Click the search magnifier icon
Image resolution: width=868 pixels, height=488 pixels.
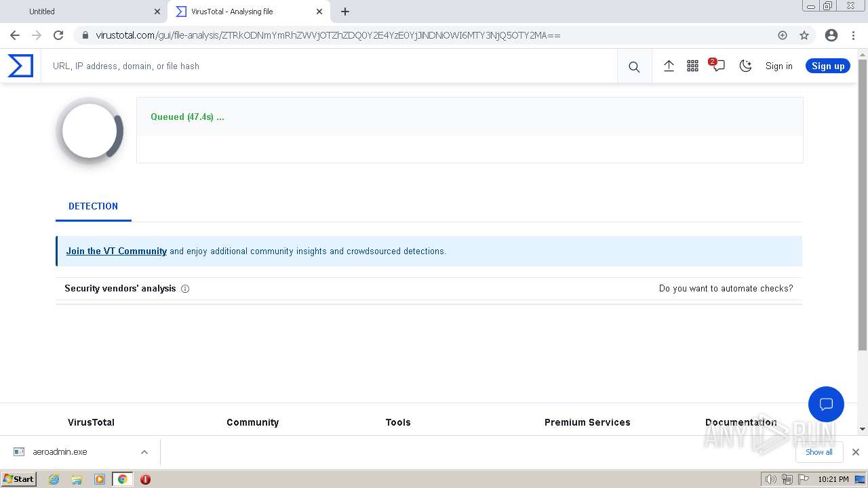(634, 66)
